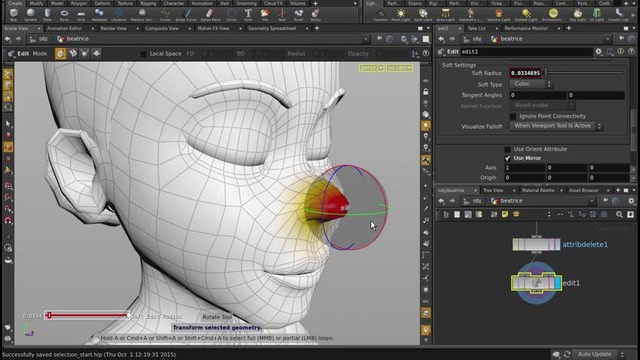Select the Point Light shelf tool
640x360 pixels.
(x=400, y=15)
